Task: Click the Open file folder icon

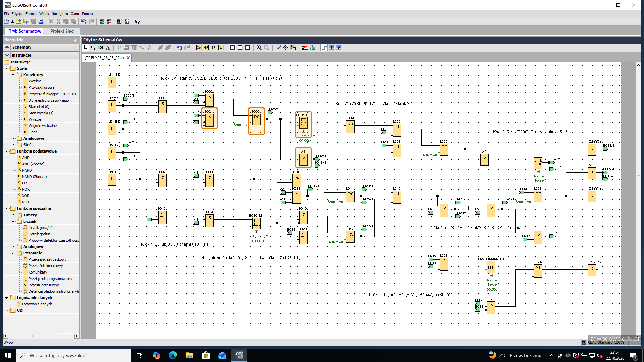Action: [26, 21]
